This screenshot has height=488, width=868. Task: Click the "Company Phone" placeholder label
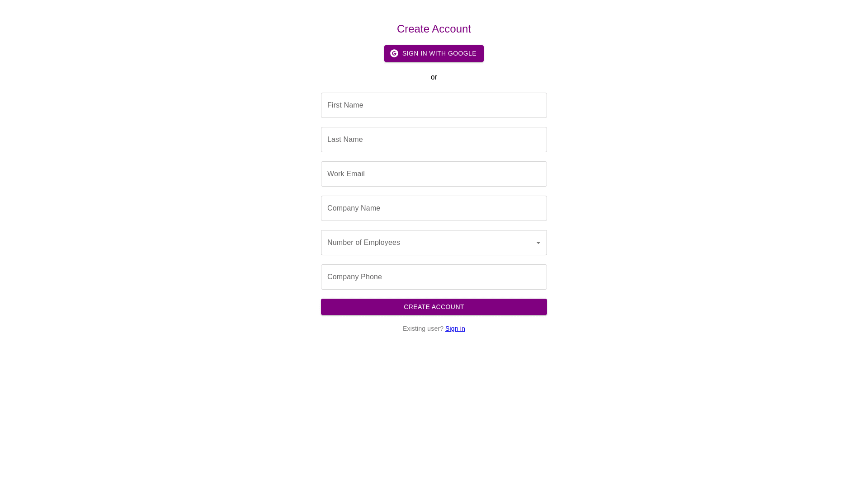point(354,277)
